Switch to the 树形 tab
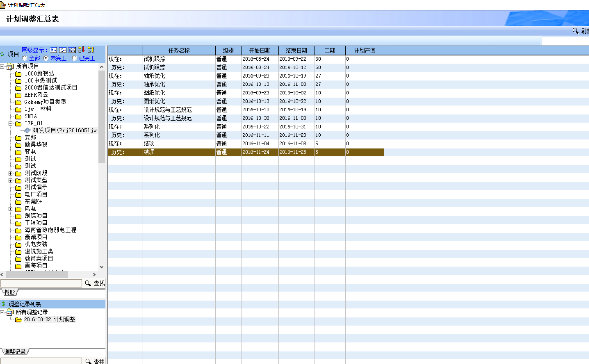Viewport: 589px width, 364px height. pos(10,292)
